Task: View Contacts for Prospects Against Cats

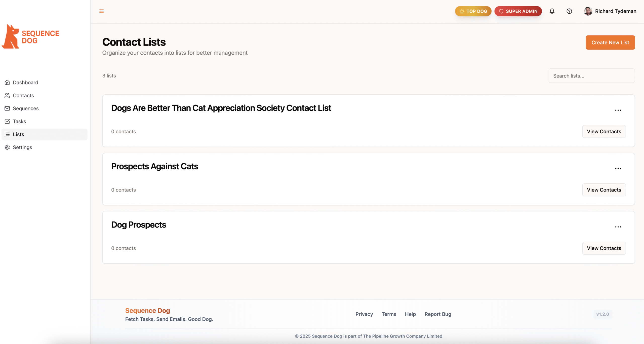Action: [604, 190]
